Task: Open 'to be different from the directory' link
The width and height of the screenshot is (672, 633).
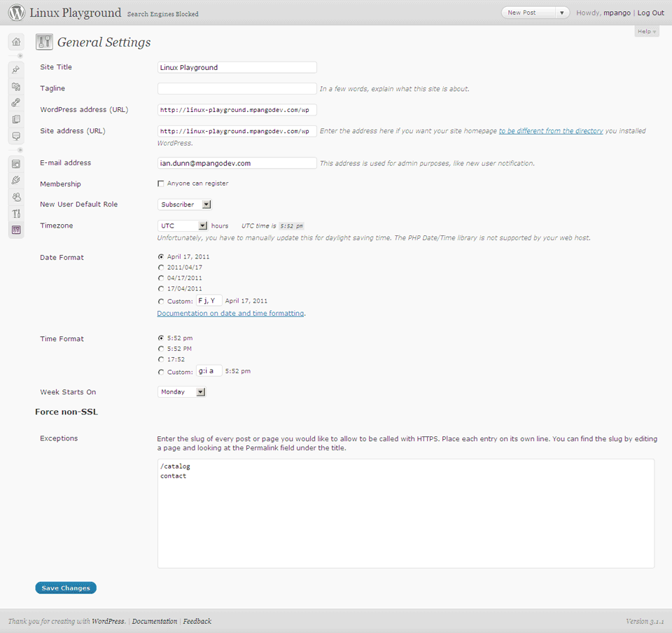Action: coord(551,131)
